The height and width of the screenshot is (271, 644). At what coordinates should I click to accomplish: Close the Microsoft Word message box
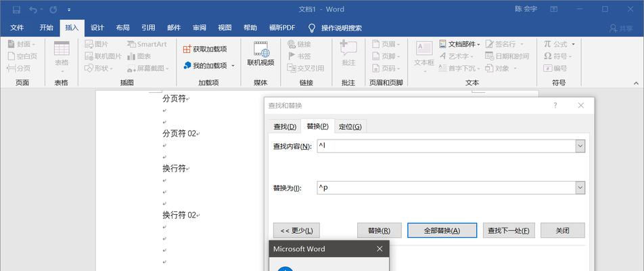[379, 249]
